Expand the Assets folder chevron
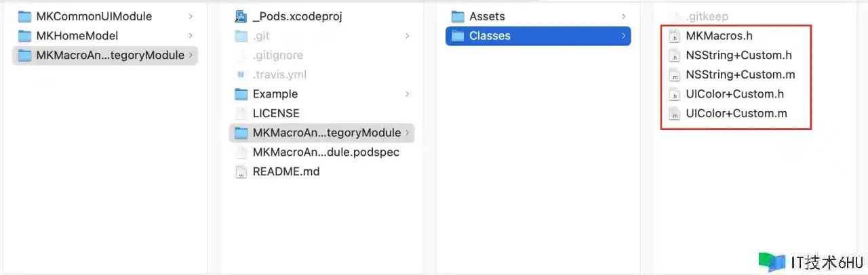 click(x=623, y=16)
